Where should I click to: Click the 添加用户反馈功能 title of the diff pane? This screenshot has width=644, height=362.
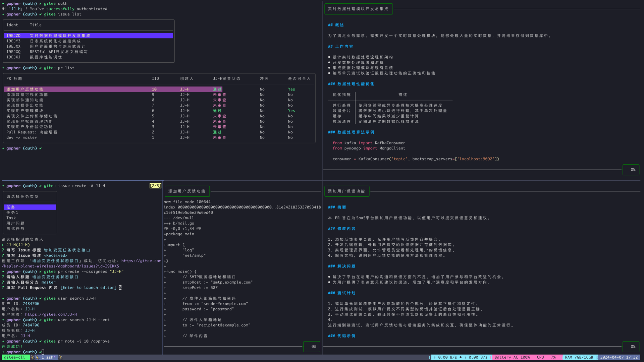coord(187,191)
